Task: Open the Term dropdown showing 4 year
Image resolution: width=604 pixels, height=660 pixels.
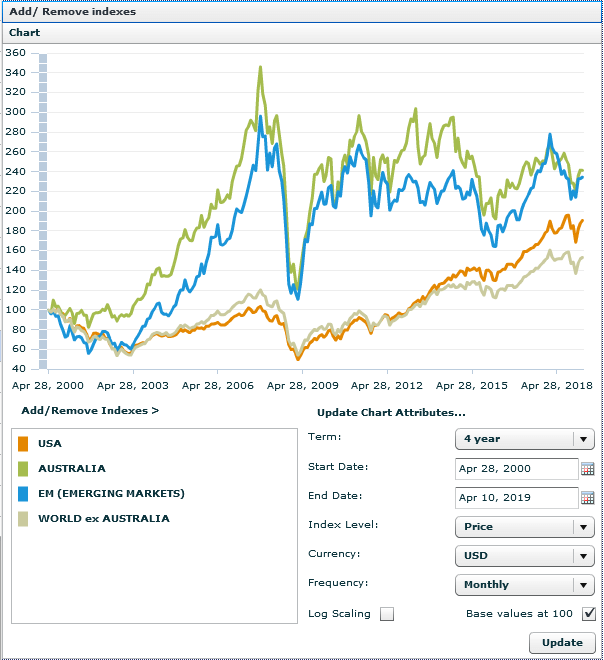Action: (x=524, y=439)
